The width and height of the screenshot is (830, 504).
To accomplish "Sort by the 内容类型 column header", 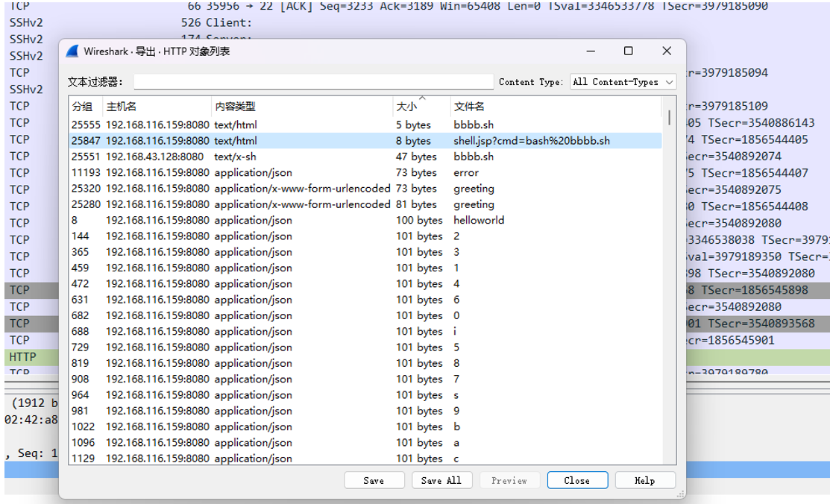I will (302, 107).
